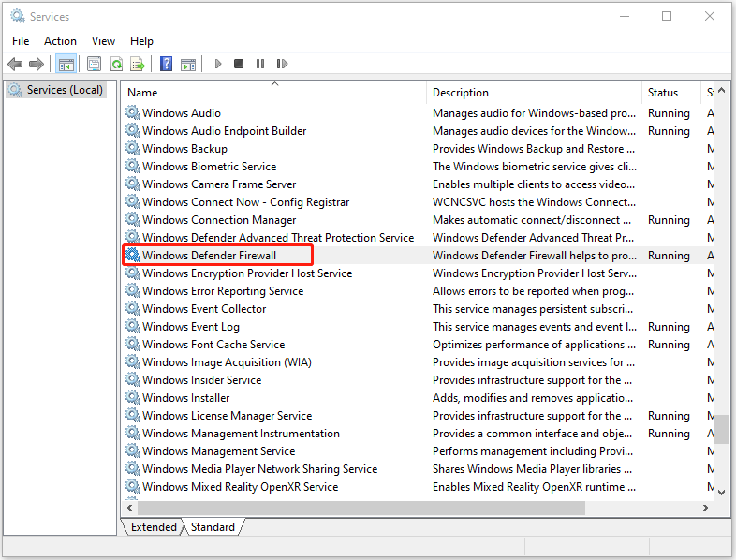Image resolution: width=736 pixels, height=560 pixels.
Task: Click Running status of Windows Defender Firewall
Action: tap(669, 256)
